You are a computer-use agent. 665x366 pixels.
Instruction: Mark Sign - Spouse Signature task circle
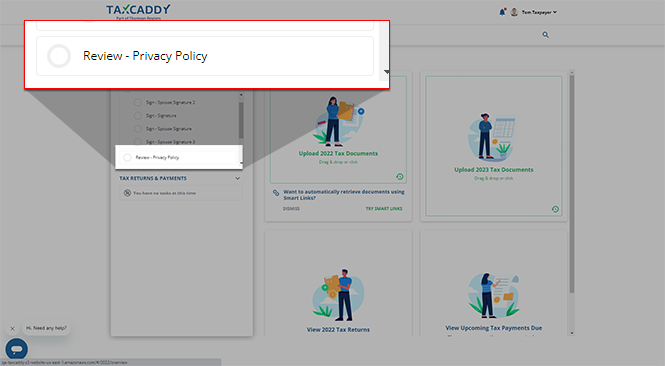tap(137, 129)
